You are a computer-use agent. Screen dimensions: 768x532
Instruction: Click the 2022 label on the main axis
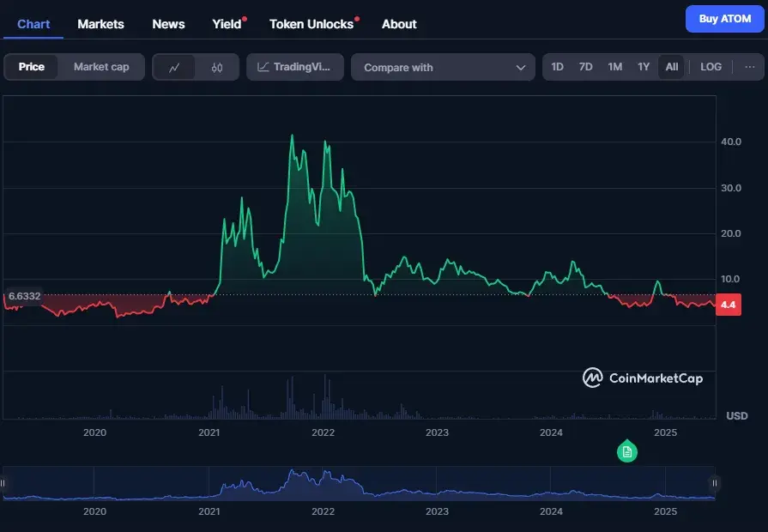coord(323,432)
